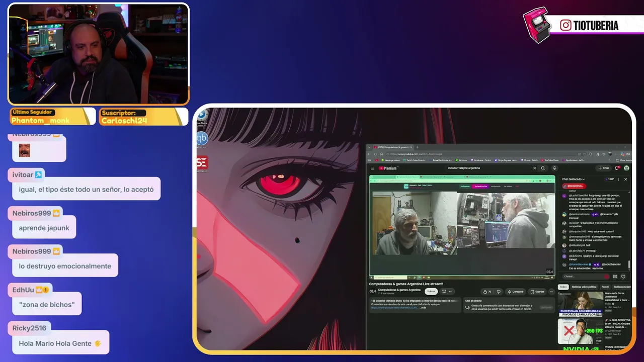Click the Unirme membership button

point(431,292)
